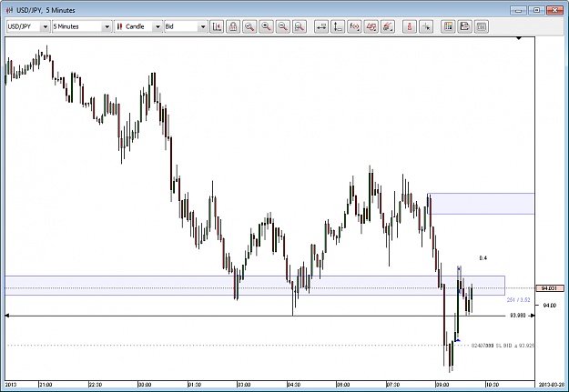The height and width of the screenshot is (392, 569).
Task: Click the horizontal time range arrows icon
Action: (321, 26)
